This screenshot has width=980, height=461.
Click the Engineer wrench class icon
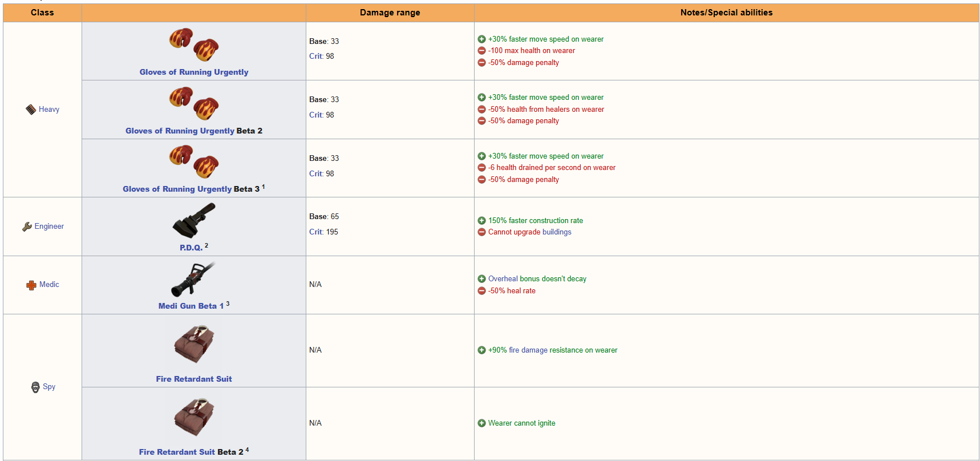pos(27,227)
